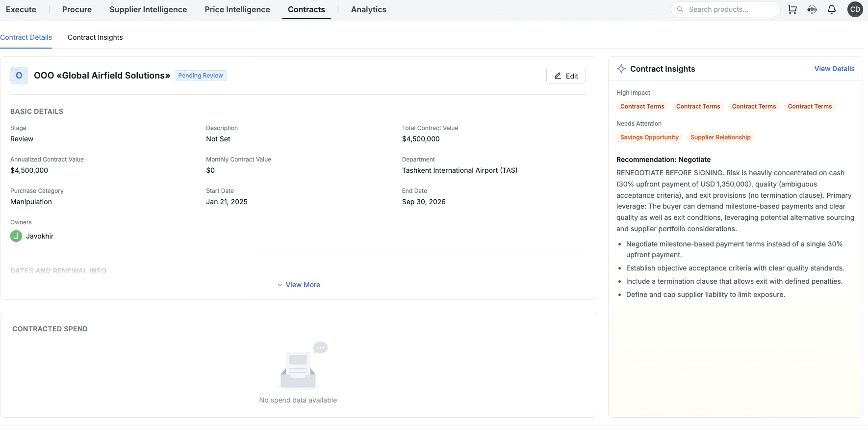Click Recommendation: Negotiate heading
This screenshot has height=431, width=868.
pyautogui.click(x=664, y=160)
